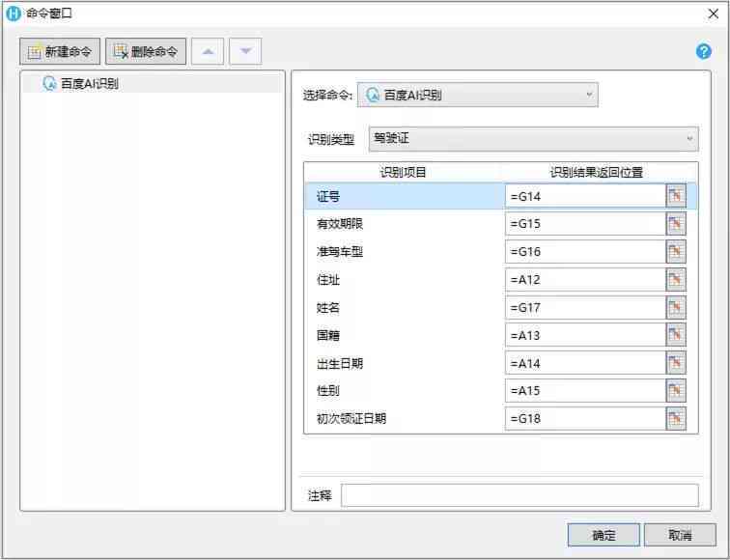Select the 性别 row label
The height and width of the screenshot is (560, 730).
(328, 391)
